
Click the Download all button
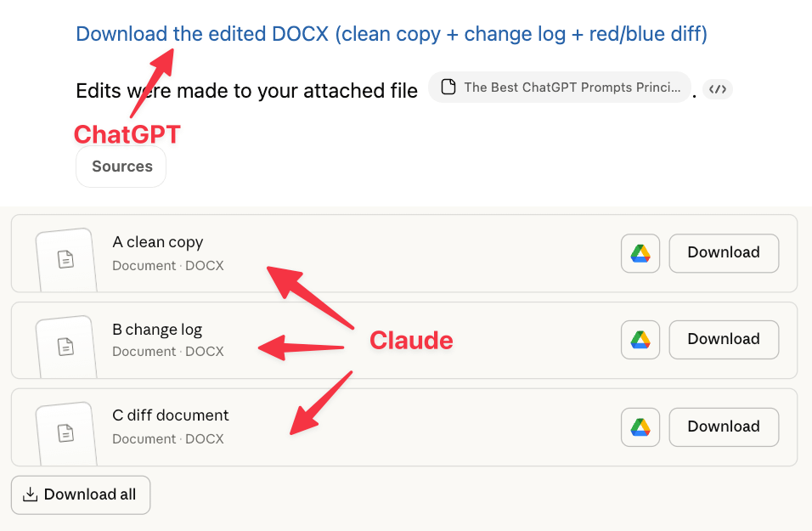[x=81, y=494]
